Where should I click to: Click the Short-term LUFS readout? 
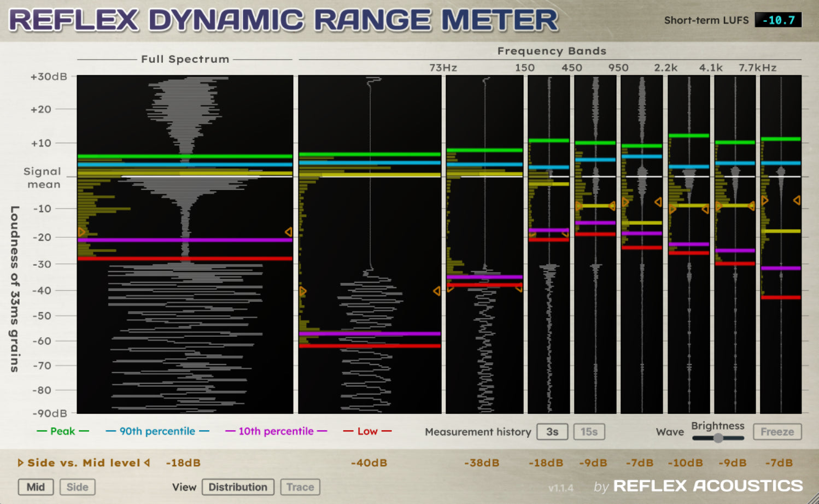(777, 20)
